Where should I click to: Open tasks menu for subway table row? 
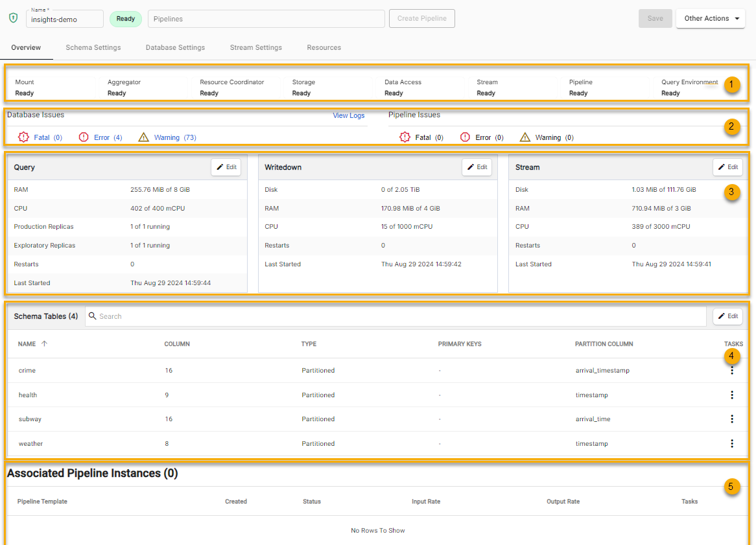click(x=732, y=419)
